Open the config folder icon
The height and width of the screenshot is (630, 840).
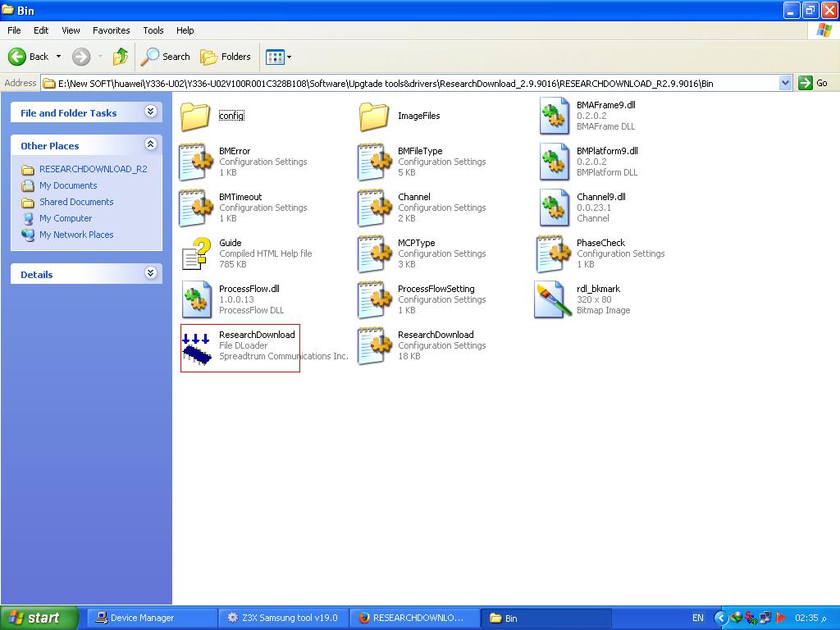195,116
